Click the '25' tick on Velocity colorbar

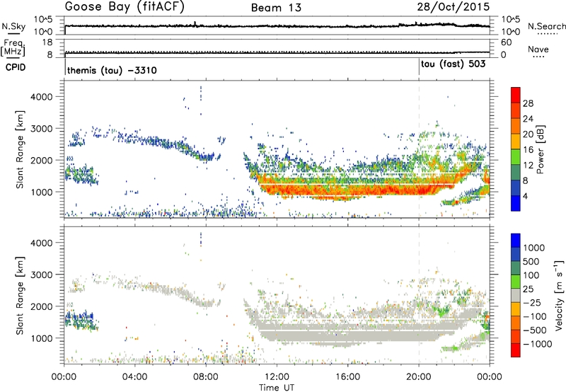point(528,289)
